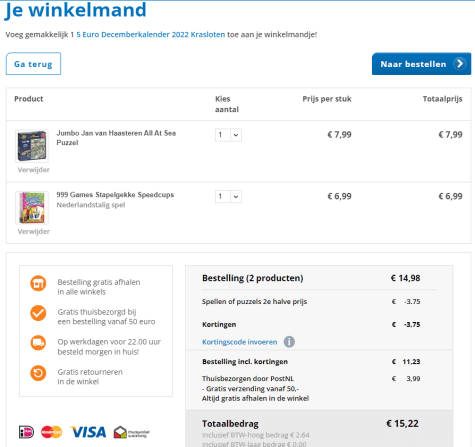
Task: Click the orange checkmark free delivery icon
Action: click(38, 313)
